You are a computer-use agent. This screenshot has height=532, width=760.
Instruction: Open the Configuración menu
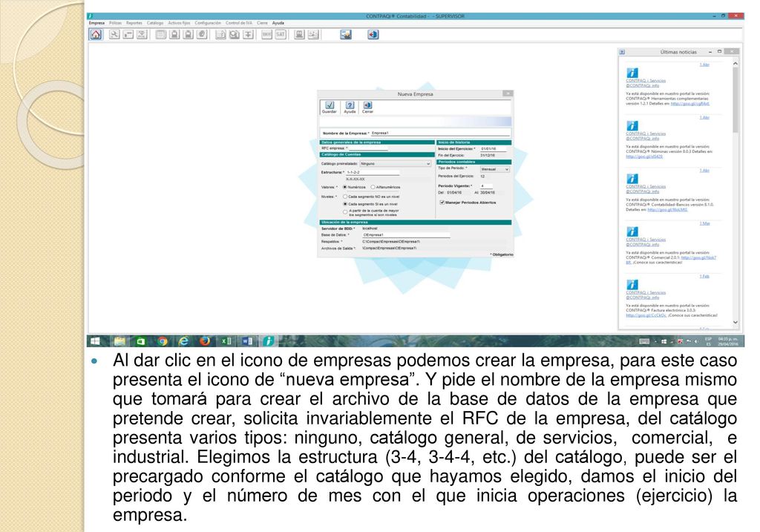point(208,23)
